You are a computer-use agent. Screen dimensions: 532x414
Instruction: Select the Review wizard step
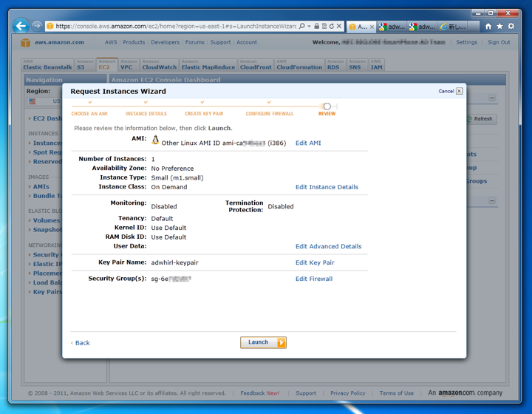coord(327,114)
